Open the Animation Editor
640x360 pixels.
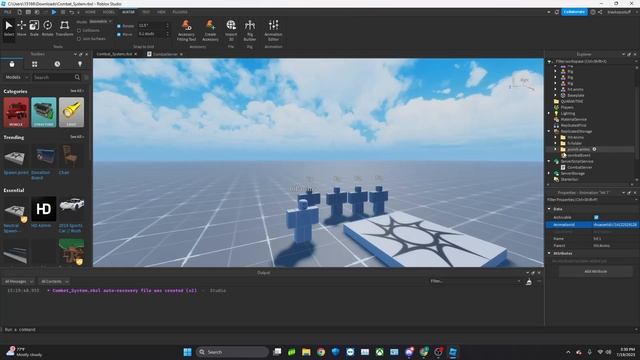pyautogui.click(x=273, y=30)
